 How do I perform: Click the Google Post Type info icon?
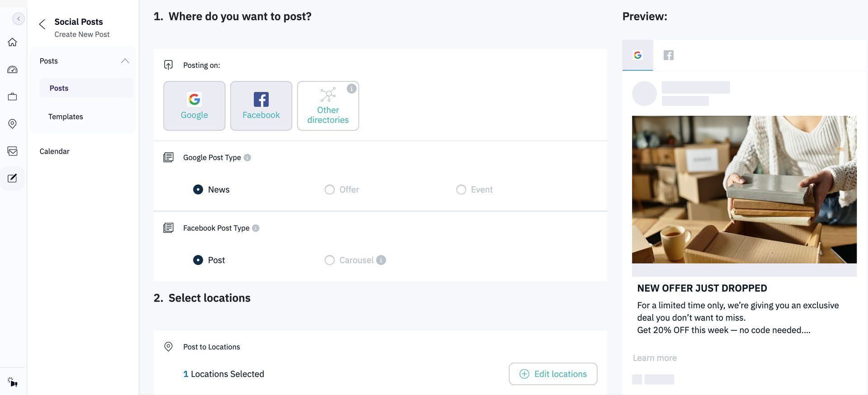tap(247, 158)
